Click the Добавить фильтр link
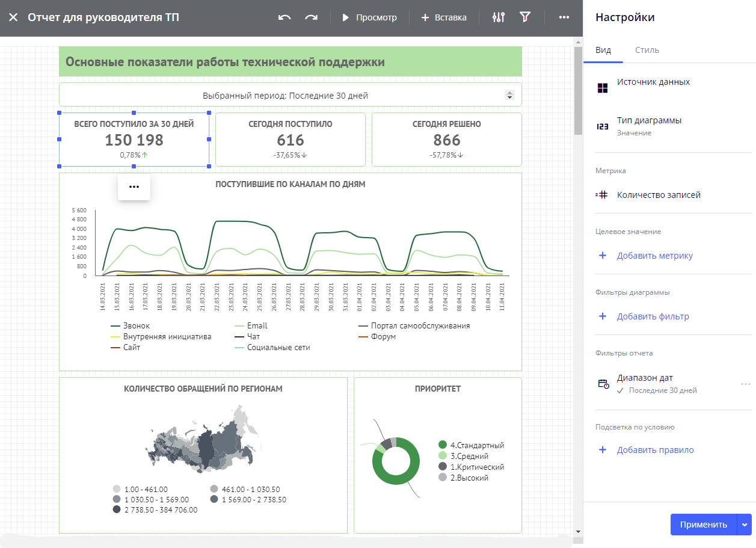756x548 pixels. [x=653, y=316]
